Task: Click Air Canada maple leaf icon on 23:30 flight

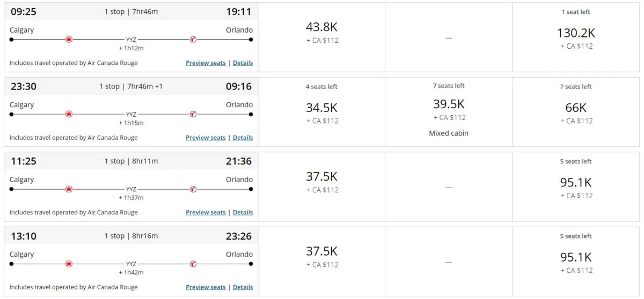Action: pos(69,114)
